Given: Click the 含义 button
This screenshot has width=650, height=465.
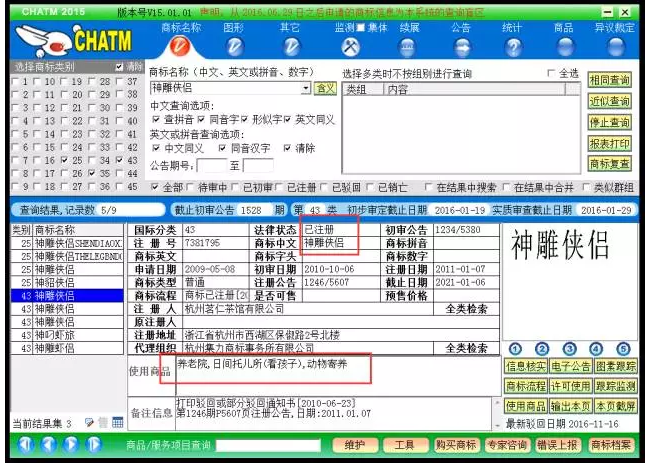Looking at the screenshot, I should 325,88.
